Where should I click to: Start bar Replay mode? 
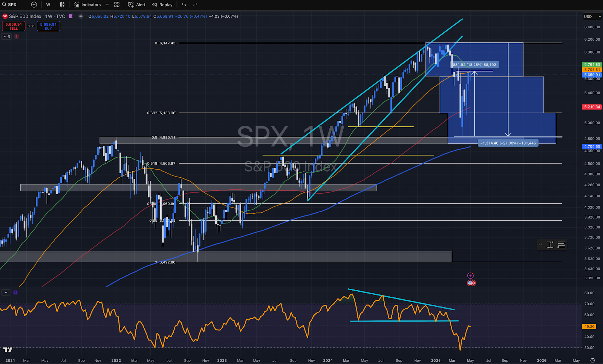[162, 5]
